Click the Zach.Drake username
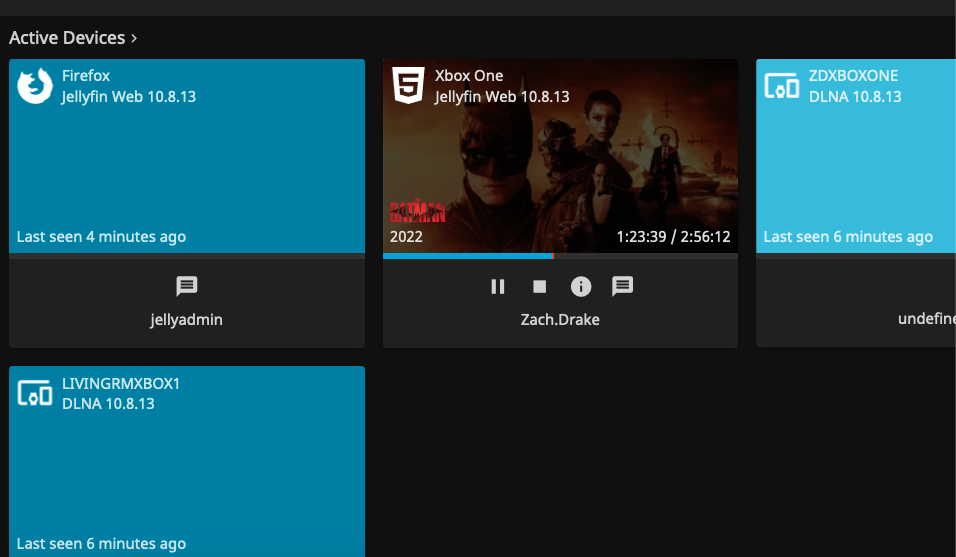 (x=560, y=320)
